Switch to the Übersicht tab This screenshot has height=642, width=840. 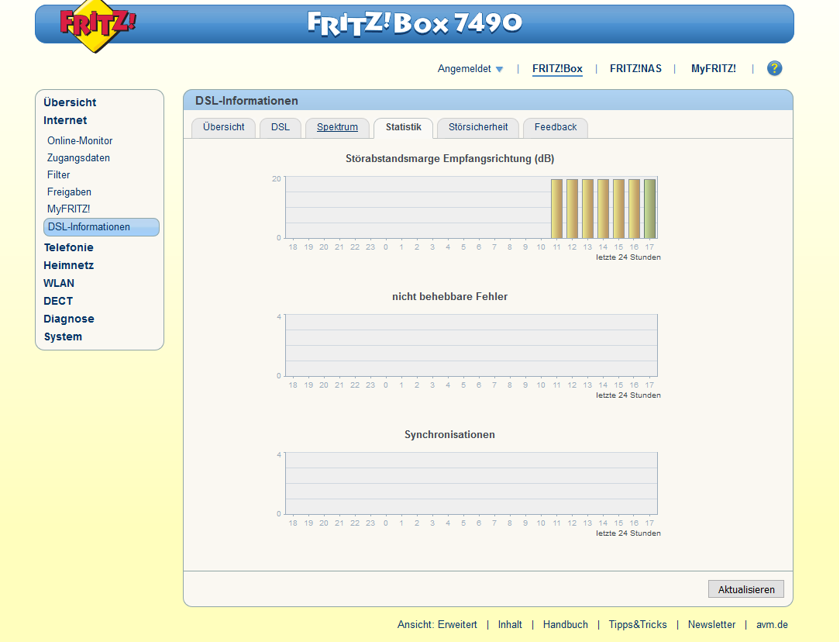223,127
